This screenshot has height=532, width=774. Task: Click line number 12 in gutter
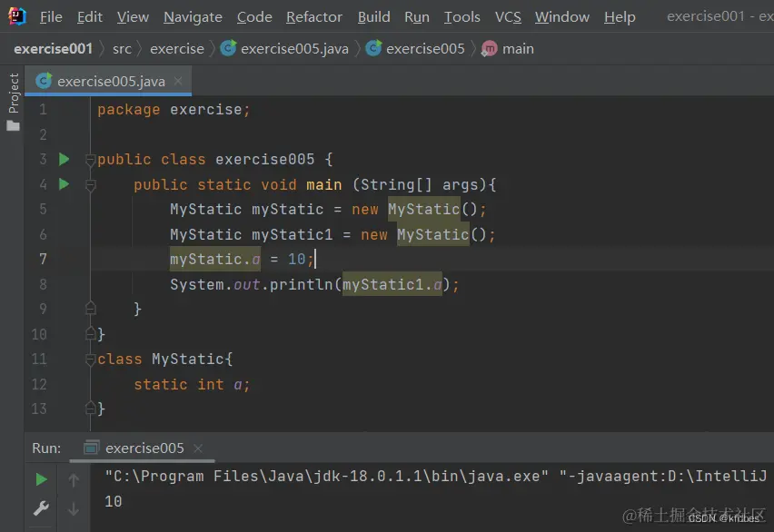pos(39,384)
